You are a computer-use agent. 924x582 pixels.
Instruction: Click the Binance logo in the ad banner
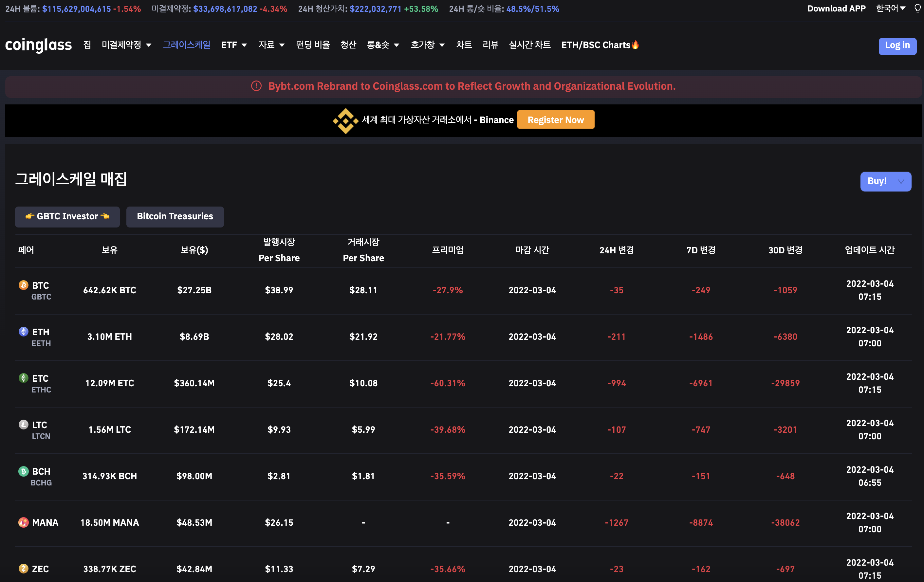coord(345,120)
